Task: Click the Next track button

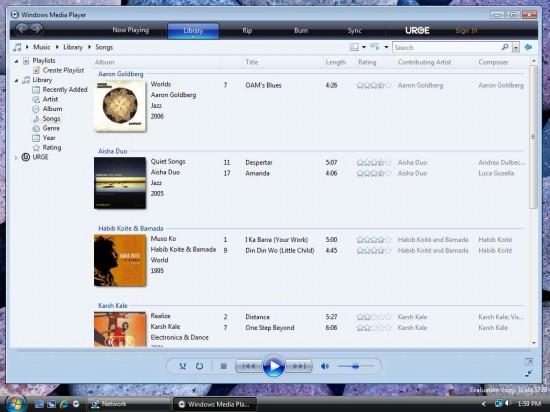Action: coord(299,366)
